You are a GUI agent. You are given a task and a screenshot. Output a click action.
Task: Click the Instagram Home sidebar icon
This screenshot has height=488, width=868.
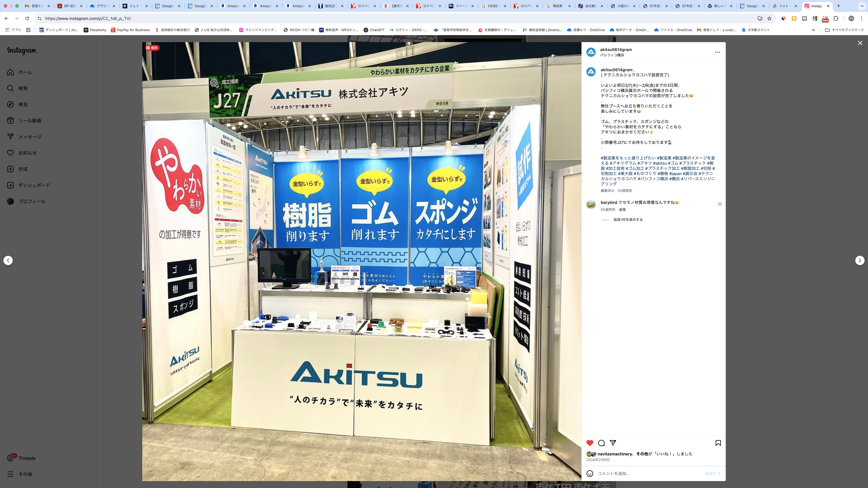pos(10,72)
